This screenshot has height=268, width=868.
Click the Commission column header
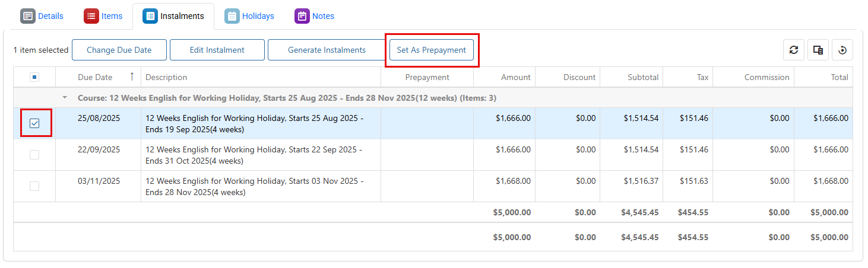[766, 77]
